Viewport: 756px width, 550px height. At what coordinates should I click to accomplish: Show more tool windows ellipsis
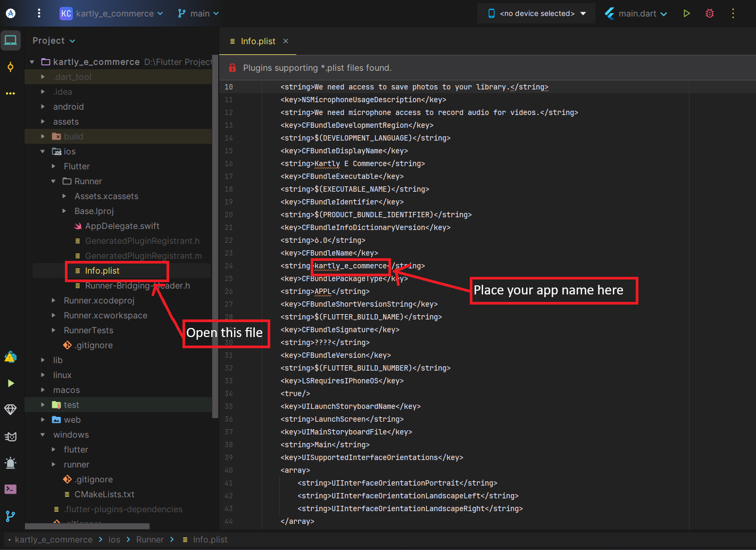[x=11, y=93]
